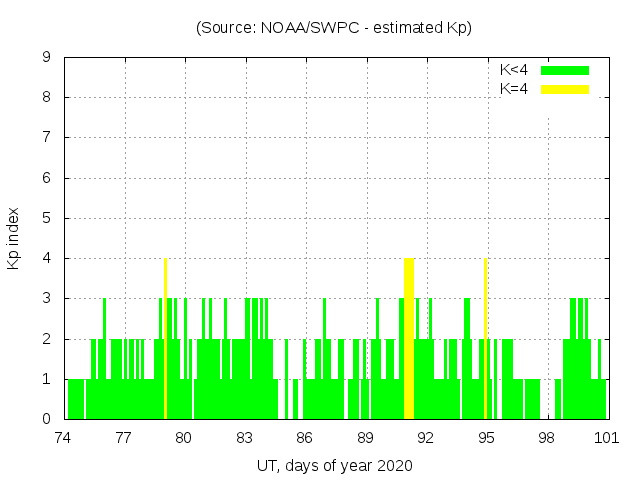Click the green K<4 legend swatch
The image size is (640, 480).
(565, 70)
